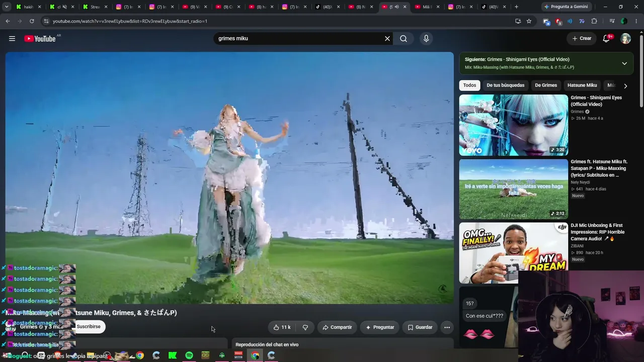
Task: Switch to the 'Strea' browser tab
Action: tap(95, 7)
